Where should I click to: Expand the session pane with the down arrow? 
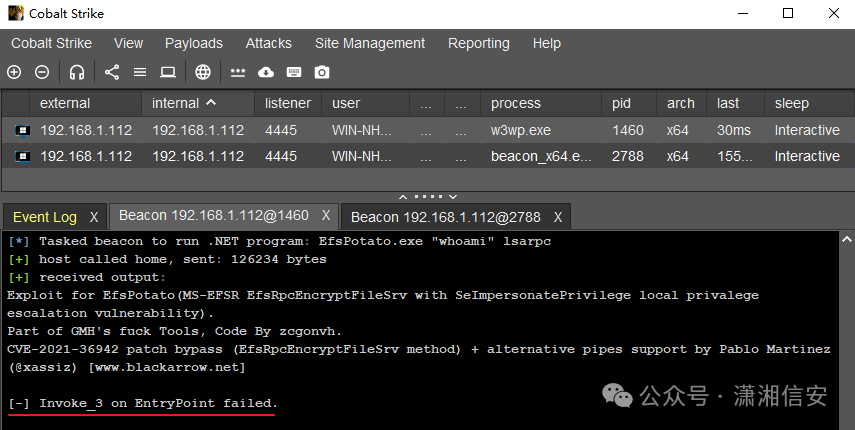pos(453,197)
